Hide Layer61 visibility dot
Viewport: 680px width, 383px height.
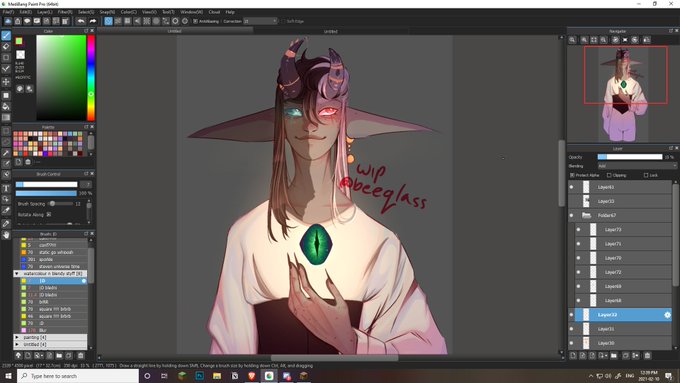tap(571, 187)
